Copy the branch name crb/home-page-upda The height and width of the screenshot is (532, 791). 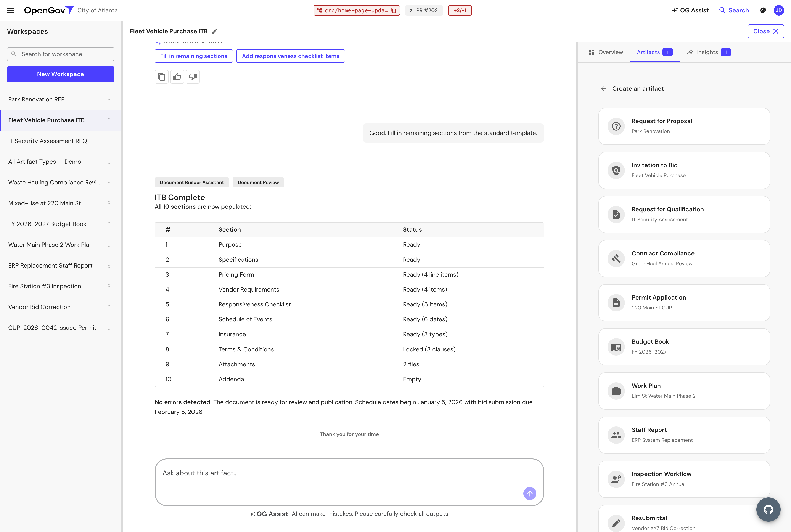pyautogui.click(x=394, y=11)
